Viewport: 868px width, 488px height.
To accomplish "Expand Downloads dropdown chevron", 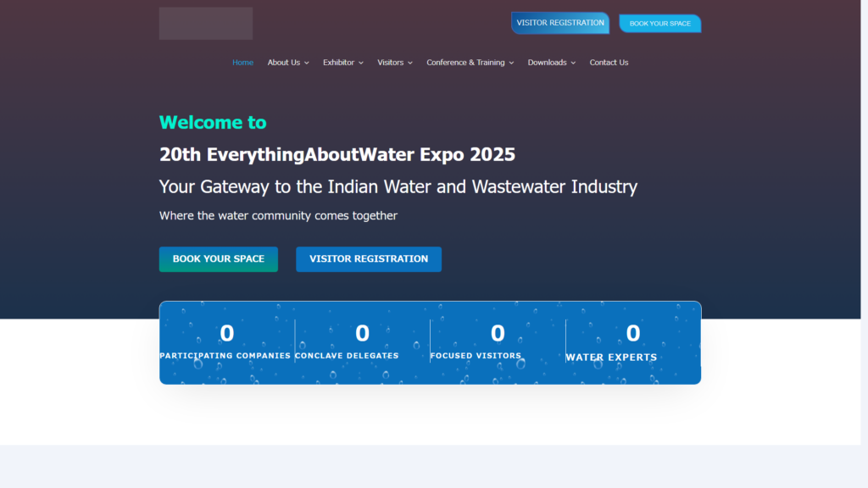I will click(573, 63).
